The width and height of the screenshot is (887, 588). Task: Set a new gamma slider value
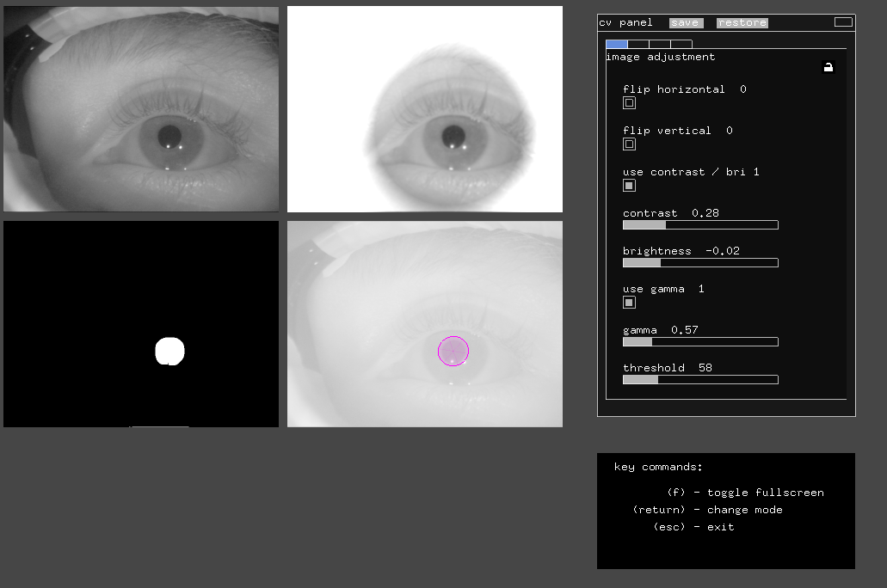coord(699,341)
